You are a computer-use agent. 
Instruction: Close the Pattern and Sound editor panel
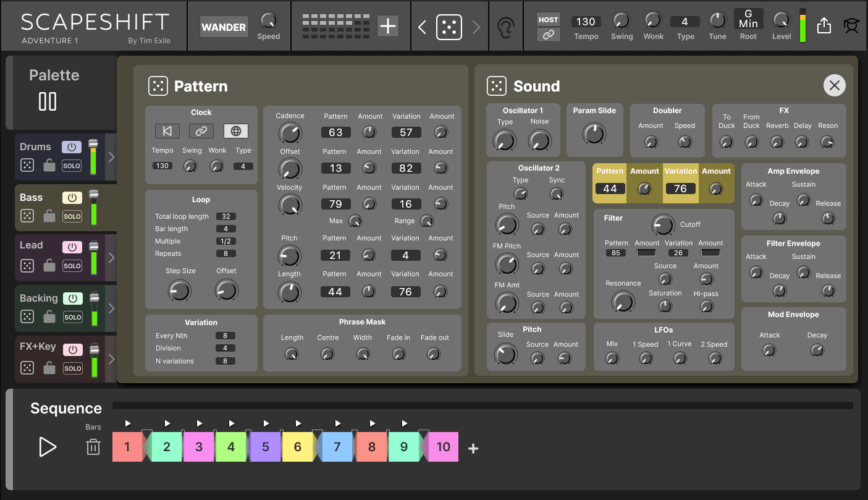point(835,86)
